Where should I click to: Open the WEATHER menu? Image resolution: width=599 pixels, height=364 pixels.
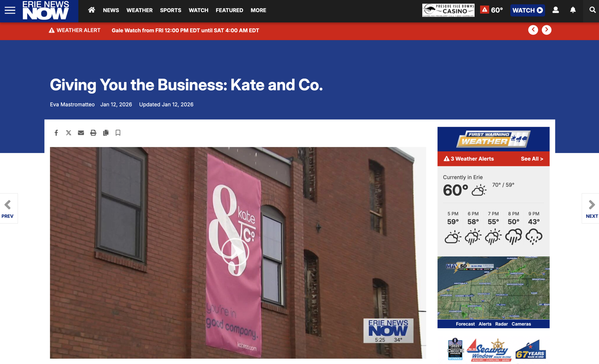[139, 10]
